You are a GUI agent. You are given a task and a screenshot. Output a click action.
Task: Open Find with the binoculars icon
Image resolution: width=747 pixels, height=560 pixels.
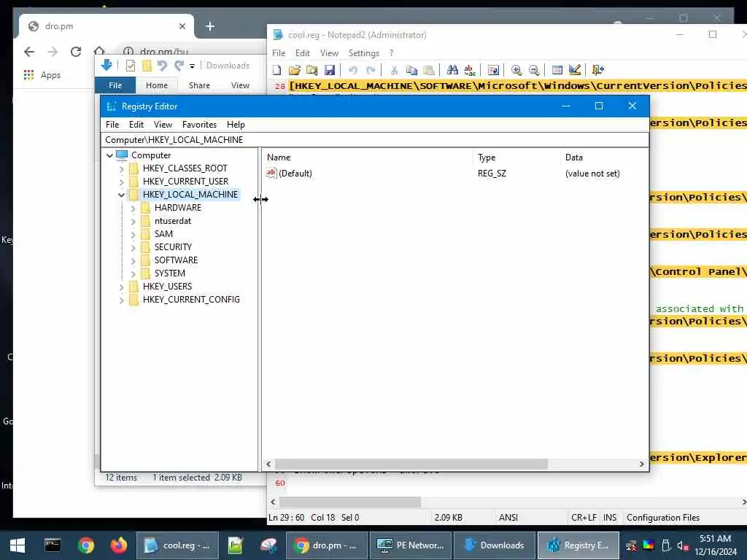pos(452,71)
